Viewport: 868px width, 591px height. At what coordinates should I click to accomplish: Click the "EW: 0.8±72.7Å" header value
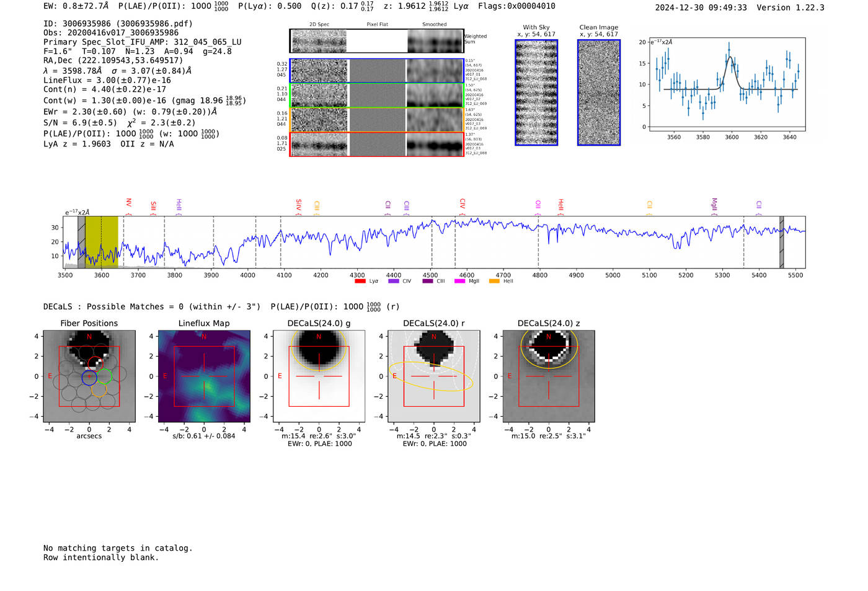click(76, 6)
